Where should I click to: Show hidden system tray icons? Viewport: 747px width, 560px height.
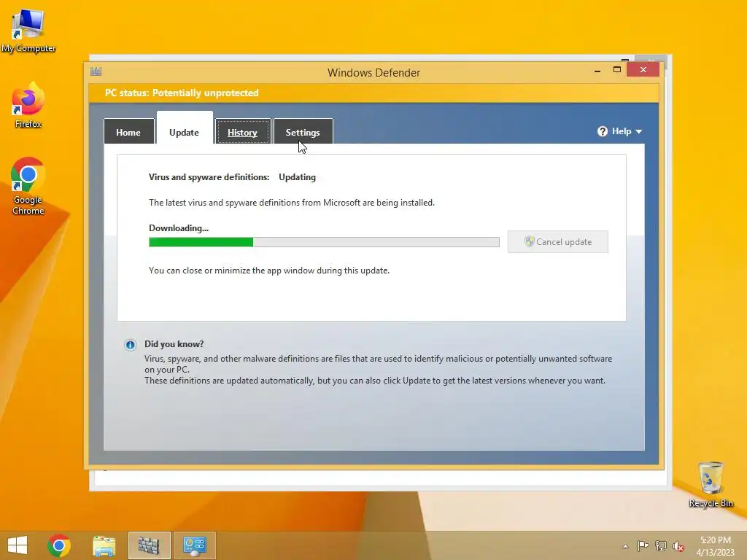(625, 546)
